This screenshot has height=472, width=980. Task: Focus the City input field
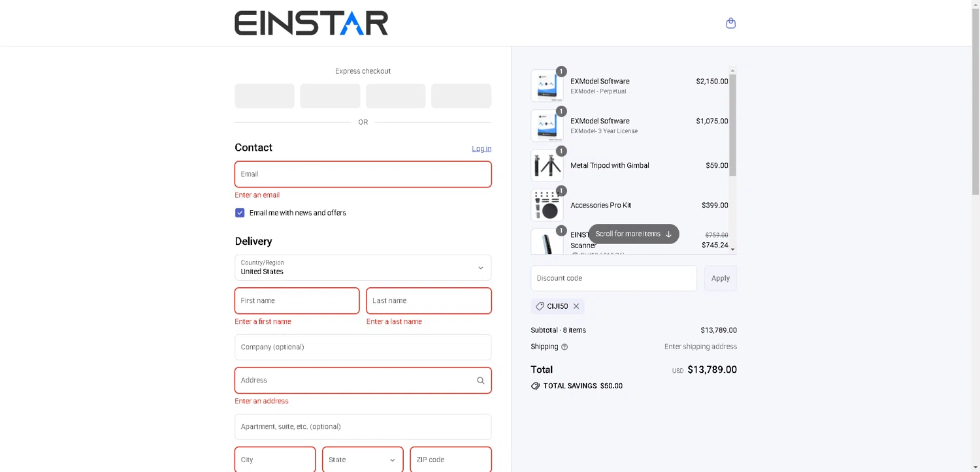pyautogui.click(x=275, y=460)
